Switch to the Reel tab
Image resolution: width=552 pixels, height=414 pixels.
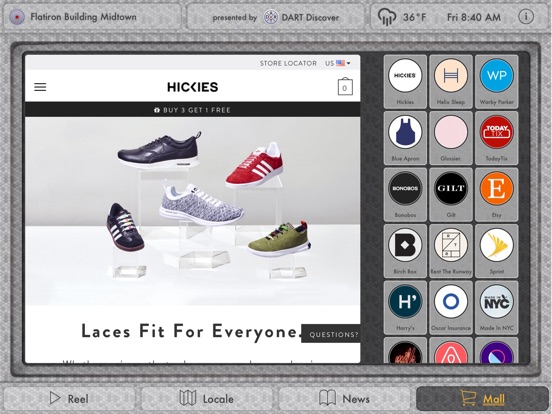69,399
